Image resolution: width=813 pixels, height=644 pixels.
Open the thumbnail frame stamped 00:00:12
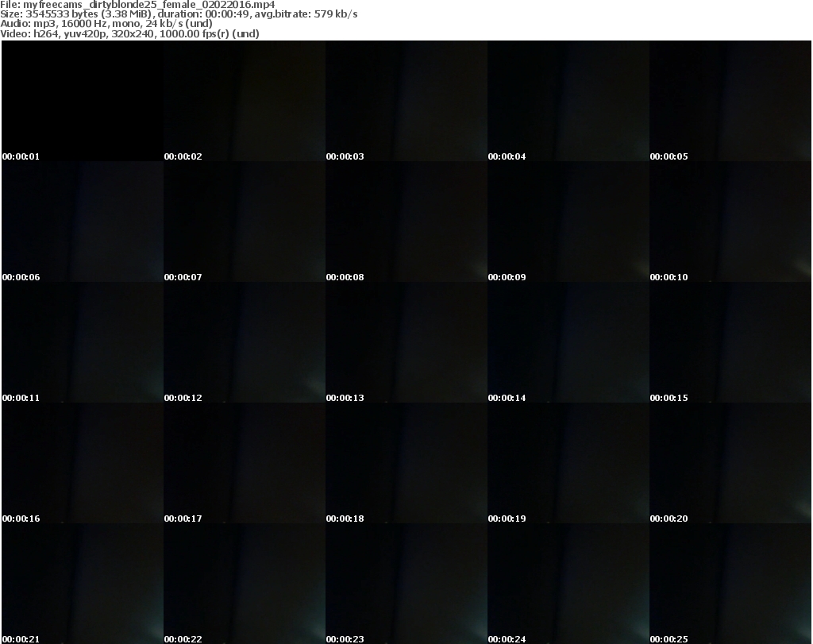click(245, 342)
